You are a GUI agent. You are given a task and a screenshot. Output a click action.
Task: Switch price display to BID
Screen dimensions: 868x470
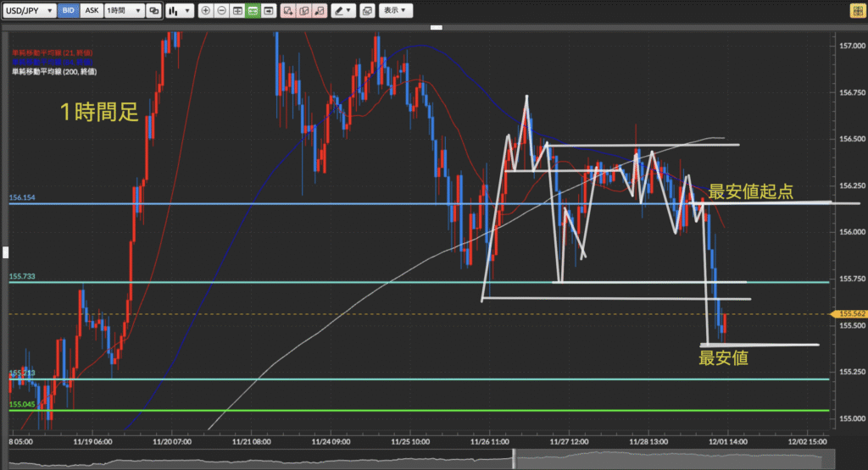point(70,11)
